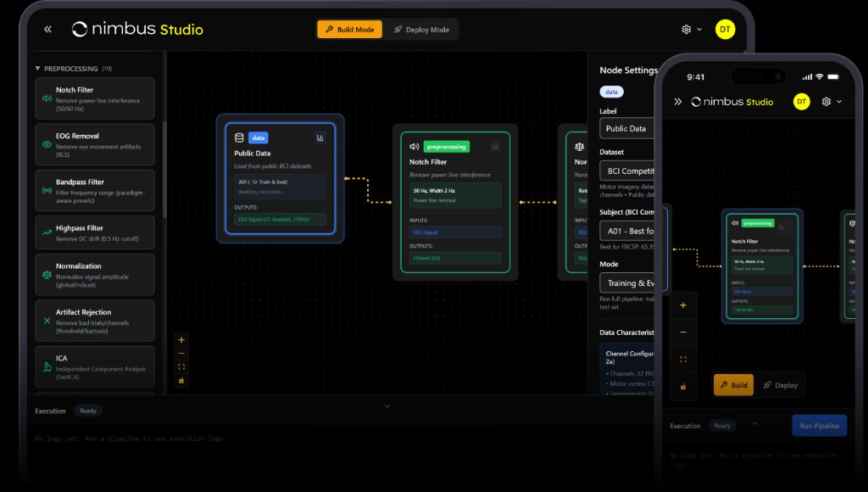Click the DT avatar on mobile

(802, 102)
